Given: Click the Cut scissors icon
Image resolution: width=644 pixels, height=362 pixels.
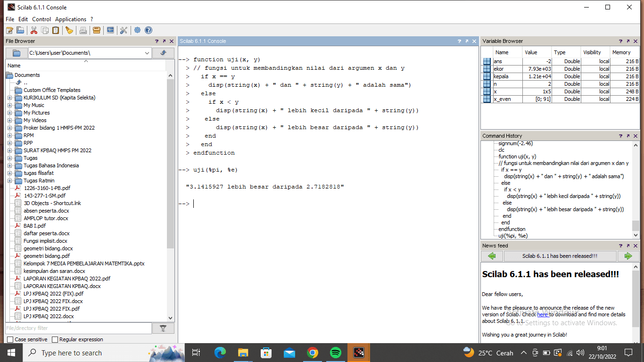Looking at the screenshot, I should point(34,30).
